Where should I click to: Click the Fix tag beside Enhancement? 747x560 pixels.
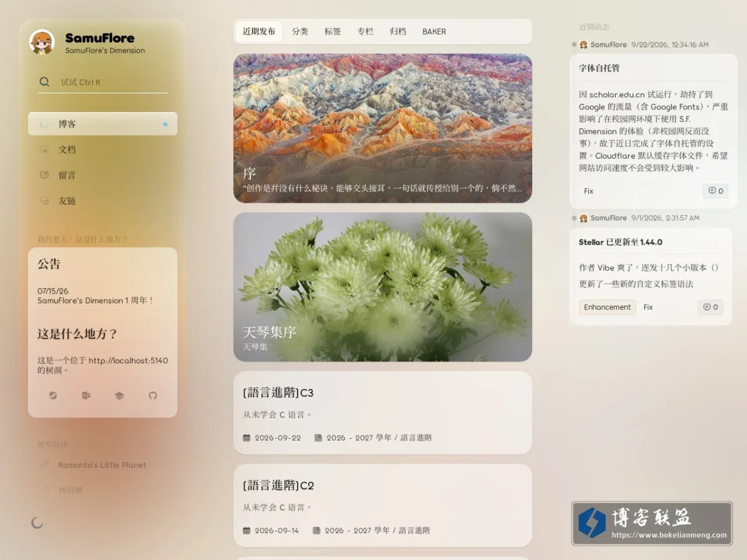648,307
